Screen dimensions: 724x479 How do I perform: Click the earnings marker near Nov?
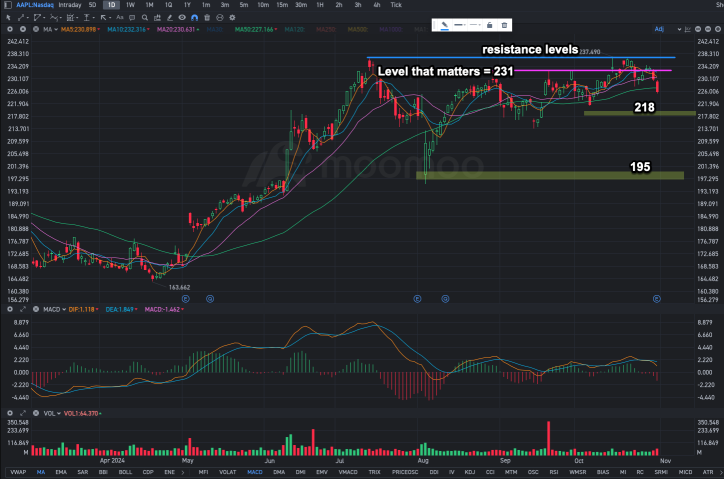click(x=657, y=299)
